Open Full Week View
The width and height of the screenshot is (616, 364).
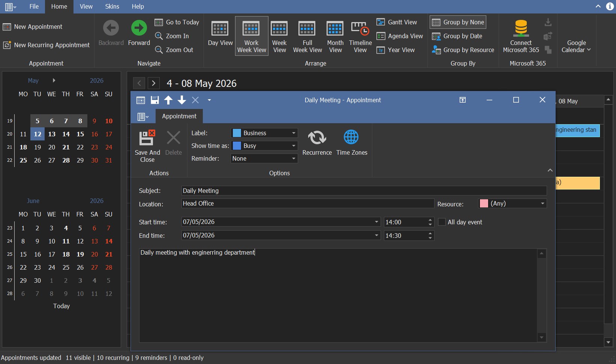(307, 37)
